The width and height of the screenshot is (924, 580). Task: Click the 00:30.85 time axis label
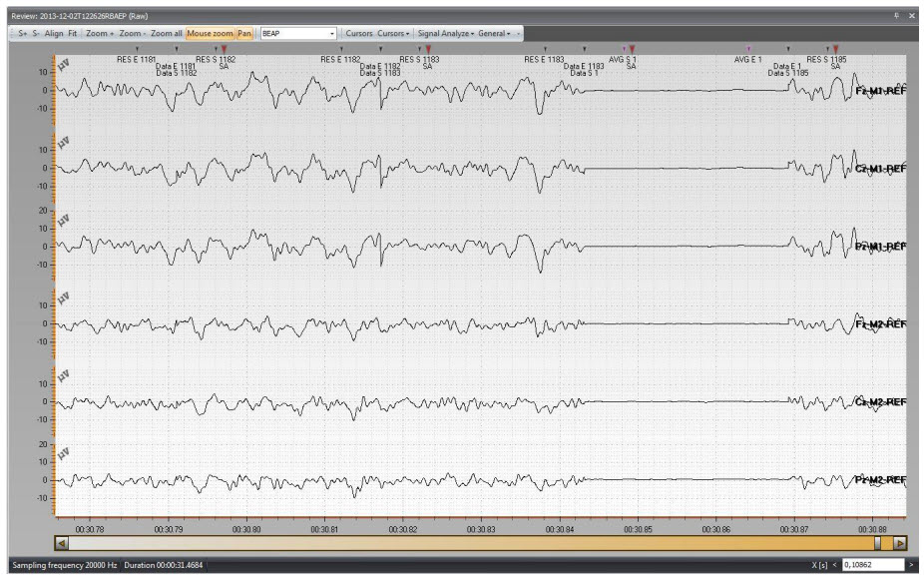pyautogui.click(x=639, y=529)
